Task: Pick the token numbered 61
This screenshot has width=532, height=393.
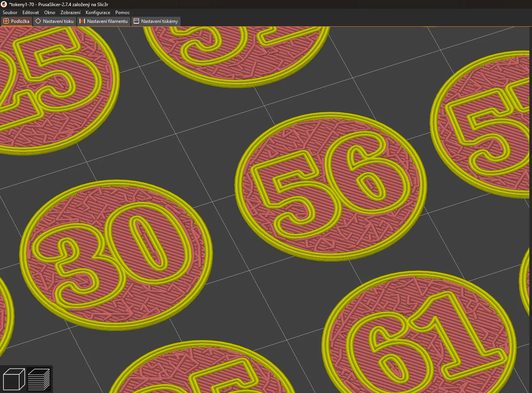Action: pyautogui.click(x=419, y=332)
